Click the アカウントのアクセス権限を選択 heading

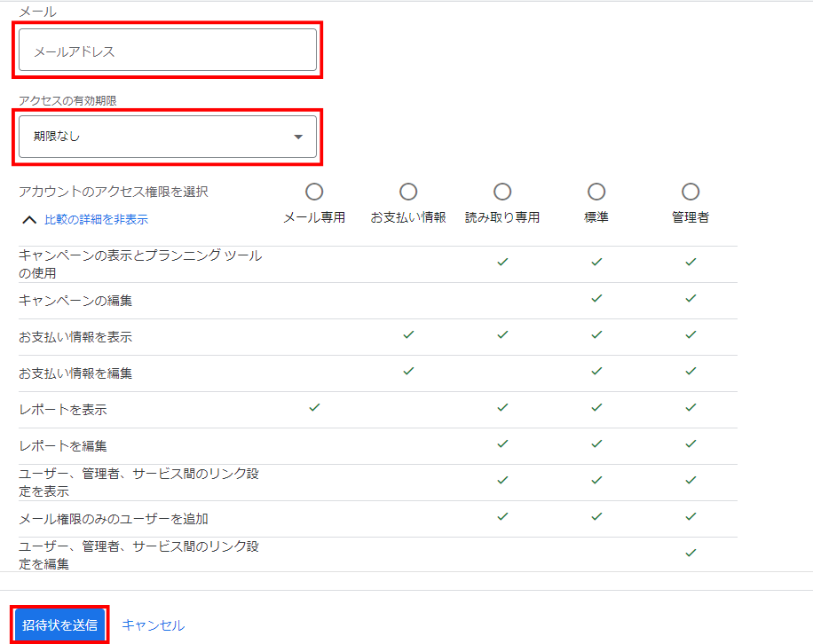pos(113,192)
